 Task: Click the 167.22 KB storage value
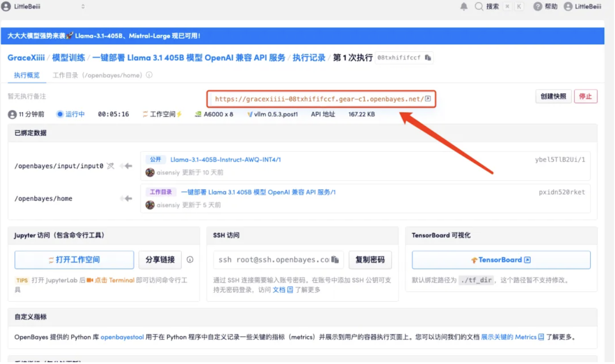coord(362,114)
